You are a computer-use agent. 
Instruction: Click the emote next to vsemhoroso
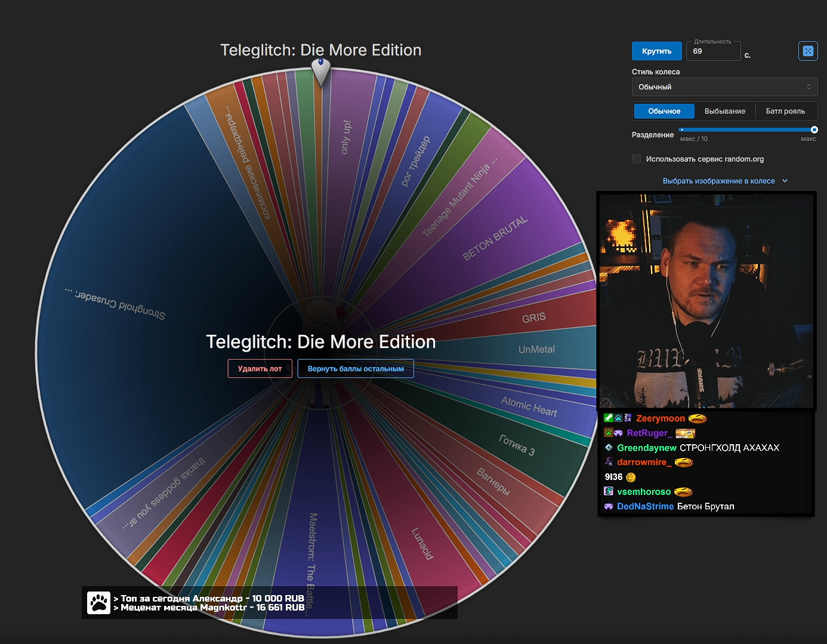(x=683, y=492)
